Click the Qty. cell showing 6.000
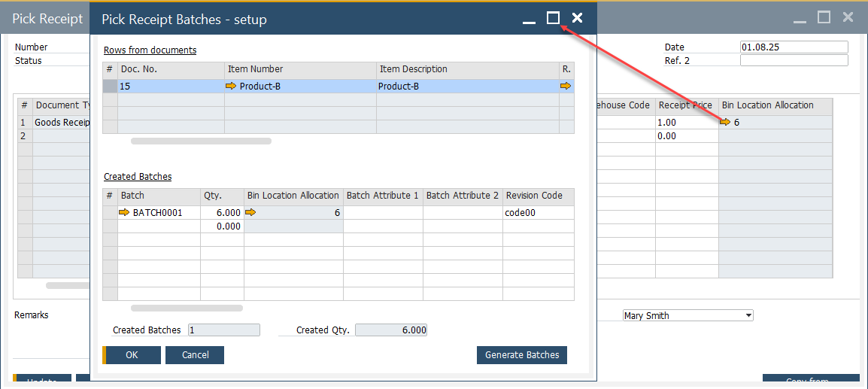 (x=222, y=213)
